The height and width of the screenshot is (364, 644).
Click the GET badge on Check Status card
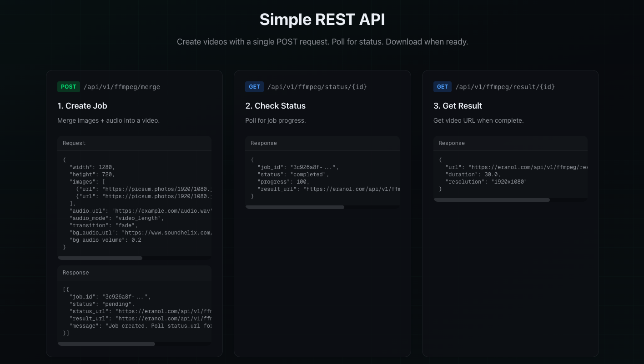[x=254, y=86]
